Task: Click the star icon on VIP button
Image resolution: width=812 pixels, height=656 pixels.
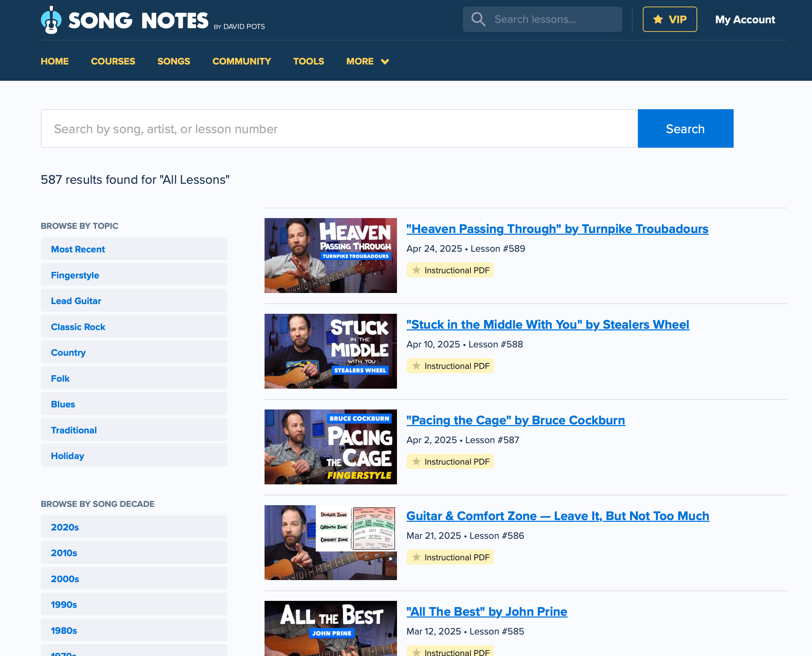Action: click(658, 19)
